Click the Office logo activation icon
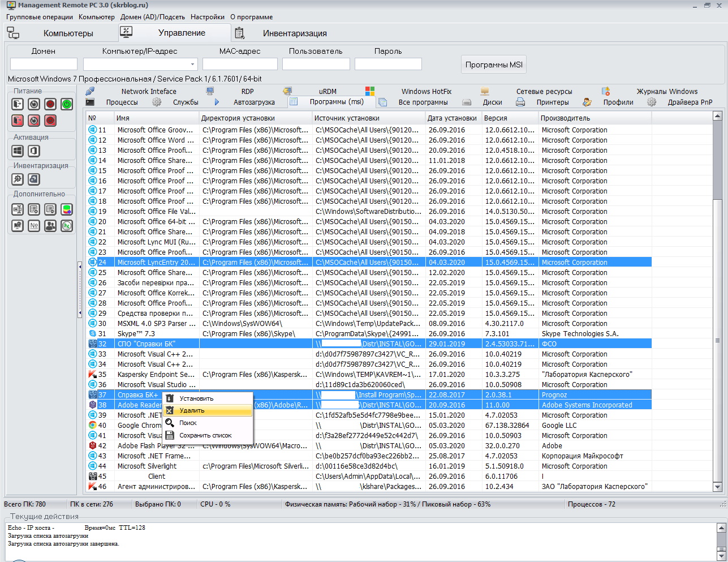The height and width of the screenshot is (562, 728). (x=34, y=151)
